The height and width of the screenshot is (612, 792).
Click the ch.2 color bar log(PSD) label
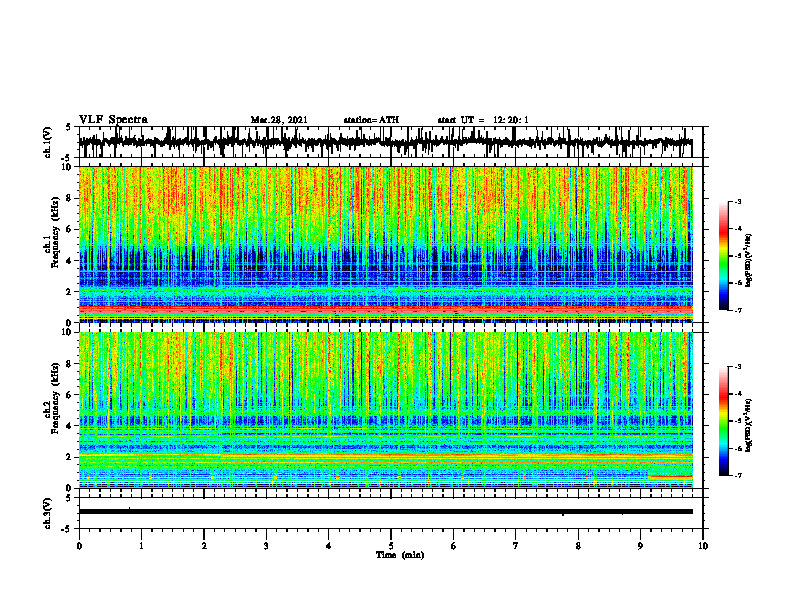[x=749, y=425]
